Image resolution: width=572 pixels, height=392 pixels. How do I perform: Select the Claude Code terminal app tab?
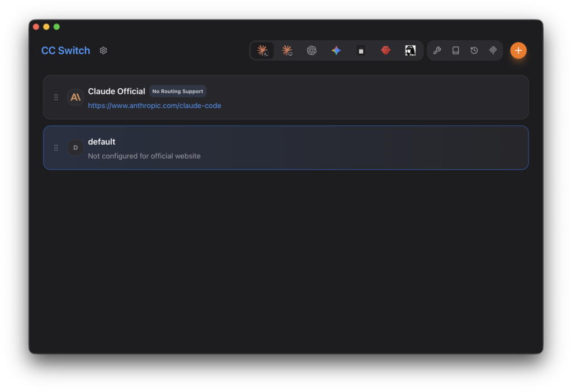[x=263, y=50]
